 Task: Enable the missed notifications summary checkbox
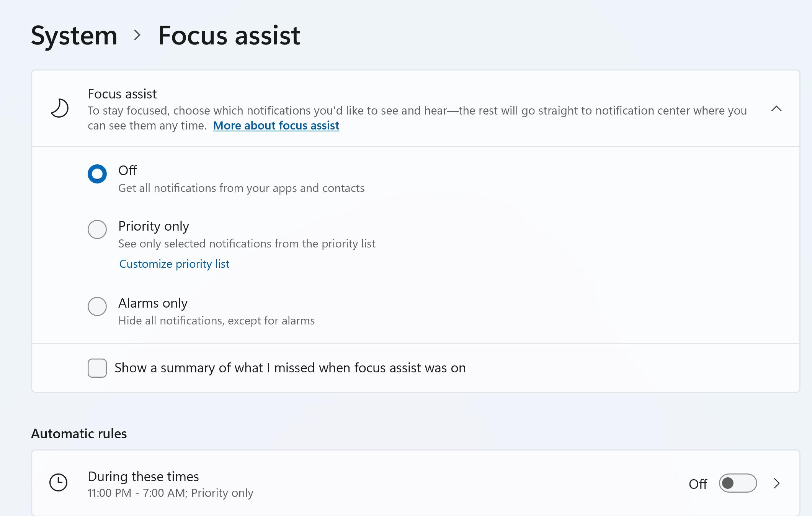click(97, 368)
